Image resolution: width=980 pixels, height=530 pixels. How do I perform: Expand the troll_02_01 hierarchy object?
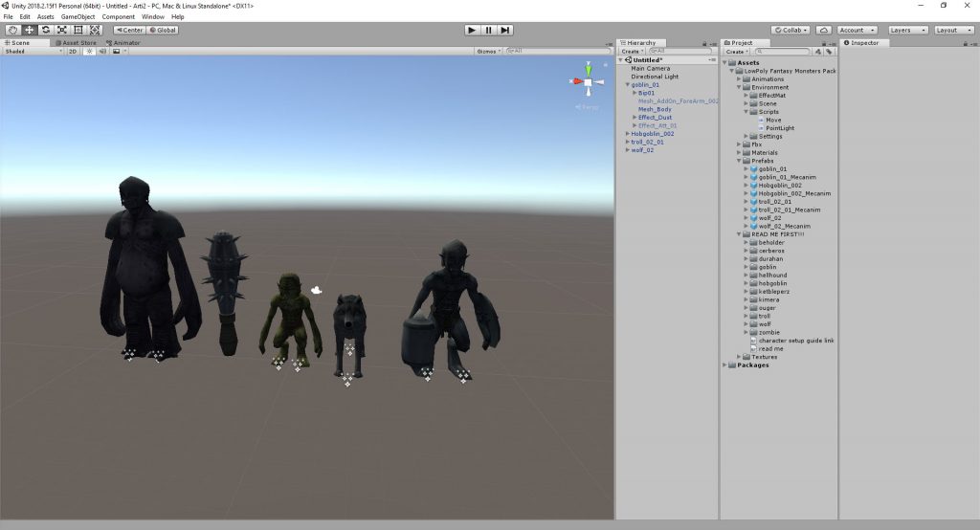(x=628, y=142)
